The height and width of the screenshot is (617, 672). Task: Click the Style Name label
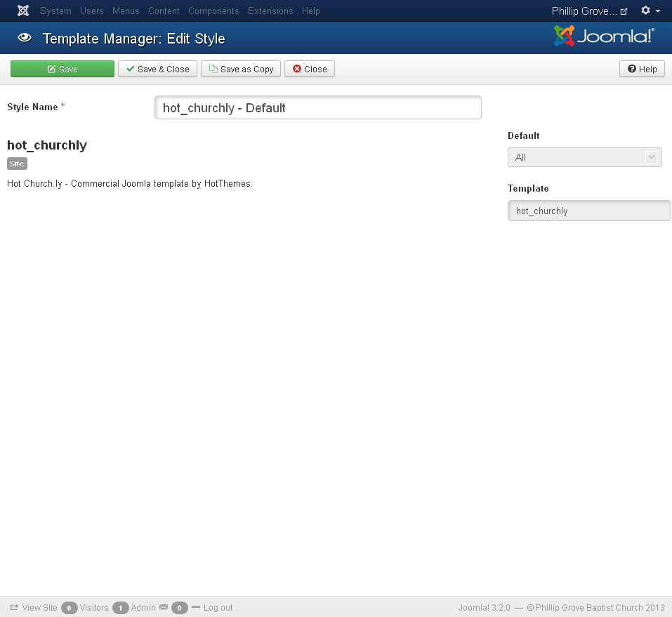pos(36,107)
